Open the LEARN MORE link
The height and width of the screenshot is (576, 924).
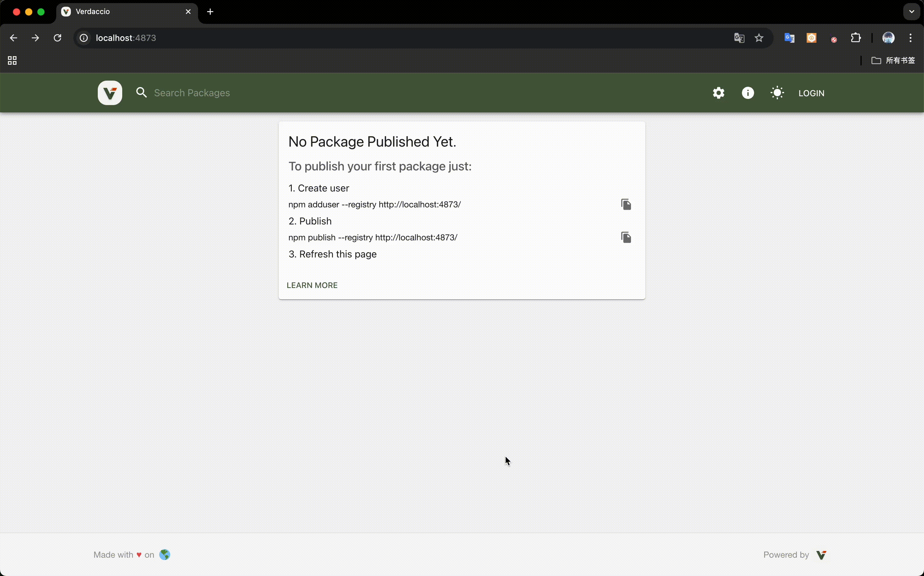(x=312, y=285)
